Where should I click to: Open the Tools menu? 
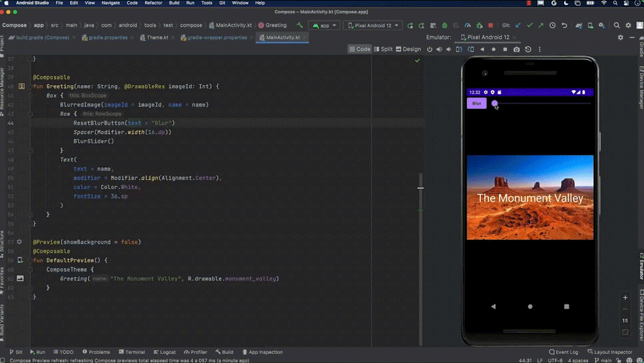(207, 3)
